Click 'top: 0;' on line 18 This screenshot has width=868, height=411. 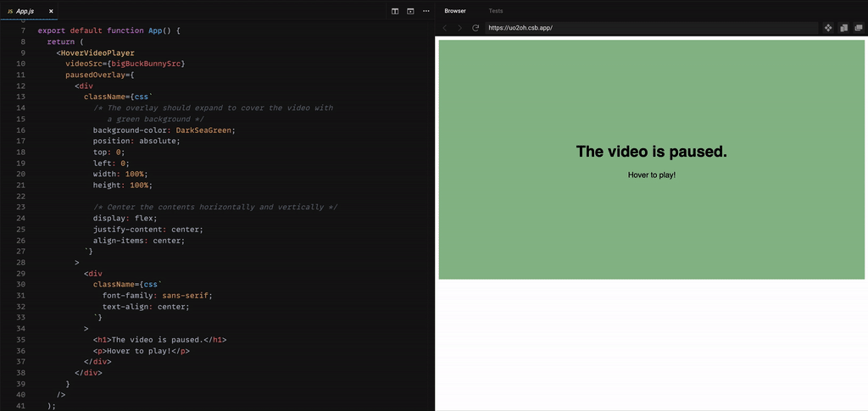click(109, 153)
